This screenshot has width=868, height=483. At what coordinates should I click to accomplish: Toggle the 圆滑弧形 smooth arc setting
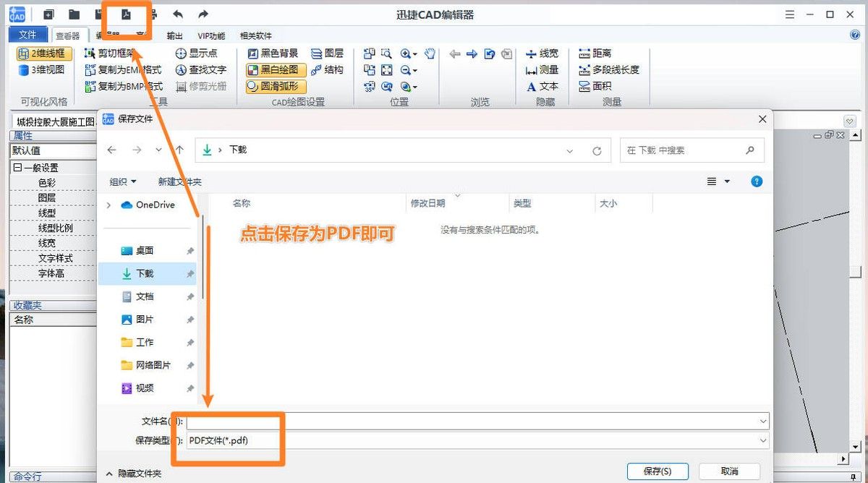[277, 86]
